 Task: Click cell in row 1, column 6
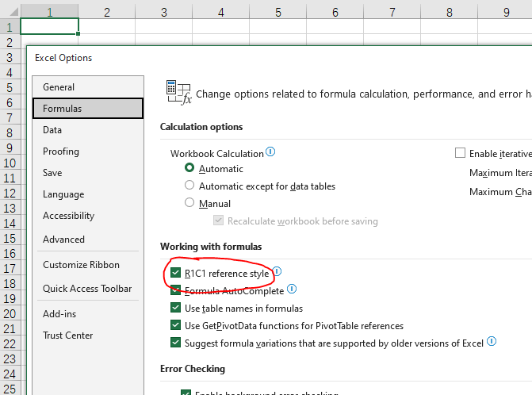coord(335,26)
